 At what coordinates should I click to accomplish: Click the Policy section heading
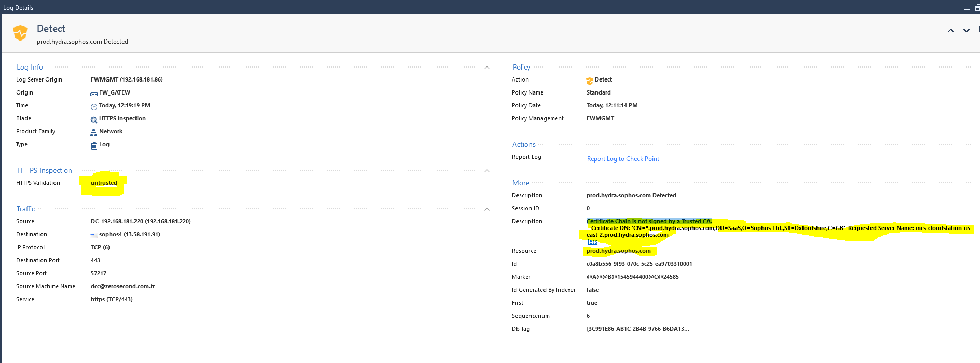point(522,67)
